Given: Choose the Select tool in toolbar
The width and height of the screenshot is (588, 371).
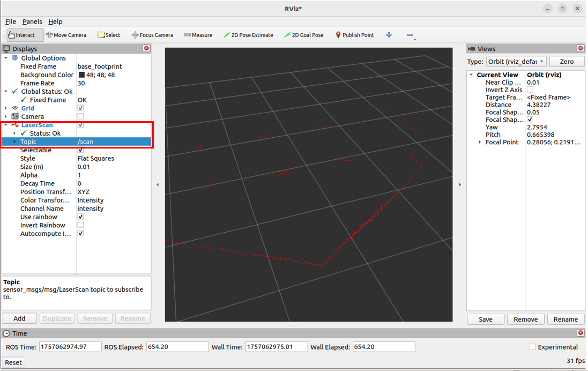Looking at the screenshot, I should [109, 35].
